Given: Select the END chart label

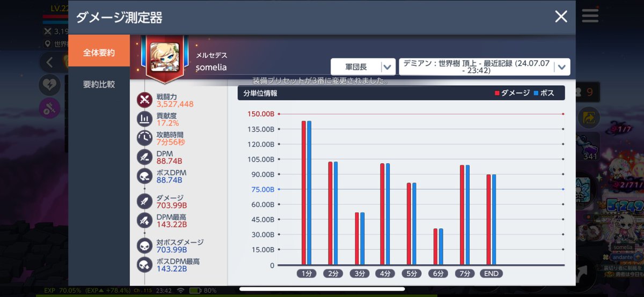Looking at the screenshot, I should 491,273.
